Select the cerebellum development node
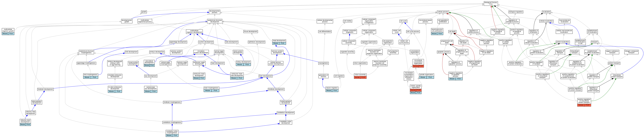644x138 pixels. tap(286, 113)
